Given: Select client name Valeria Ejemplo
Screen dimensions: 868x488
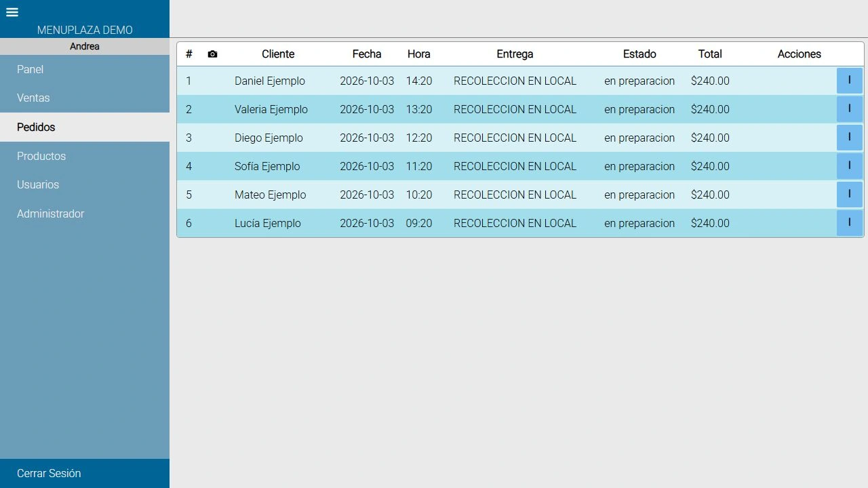Looking at the screenshot, I should (271, 109).
